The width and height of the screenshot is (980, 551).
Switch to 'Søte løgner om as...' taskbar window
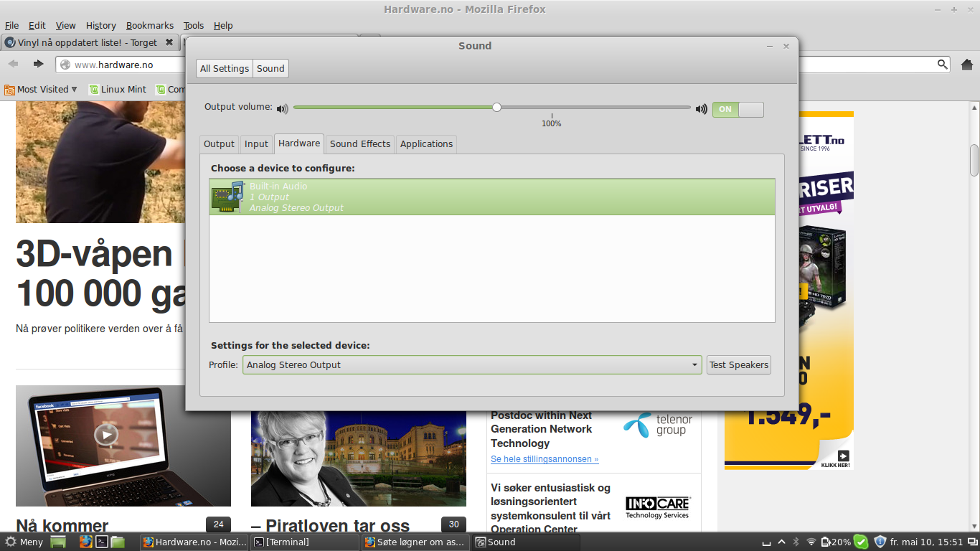click(415, 542)
